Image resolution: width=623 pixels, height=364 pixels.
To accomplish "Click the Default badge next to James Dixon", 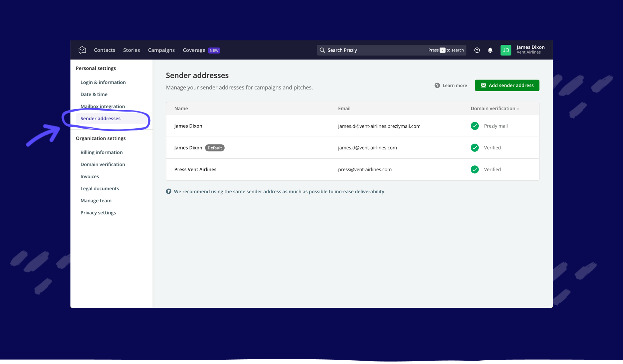I will [215, 148].
